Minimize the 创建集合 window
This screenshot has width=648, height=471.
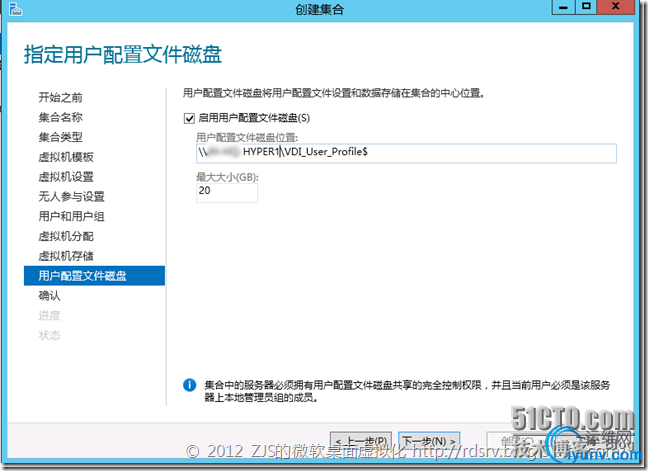tap(563, 7)
